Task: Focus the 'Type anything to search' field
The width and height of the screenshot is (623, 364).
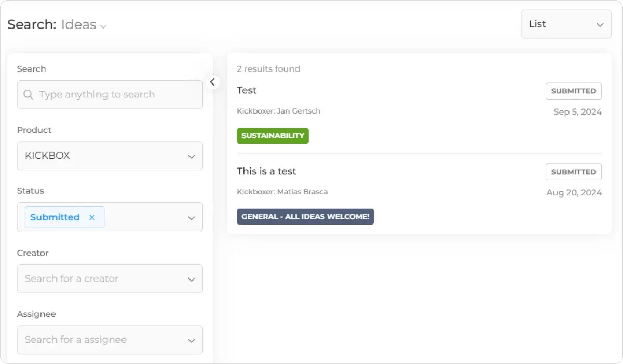Action: click(110, 94)
